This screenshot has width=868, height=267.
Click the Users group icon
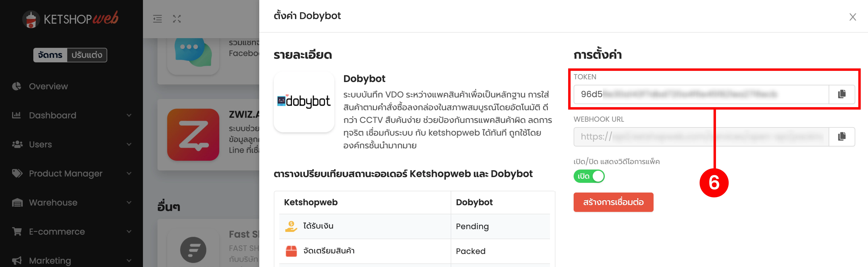coord(17,144)
